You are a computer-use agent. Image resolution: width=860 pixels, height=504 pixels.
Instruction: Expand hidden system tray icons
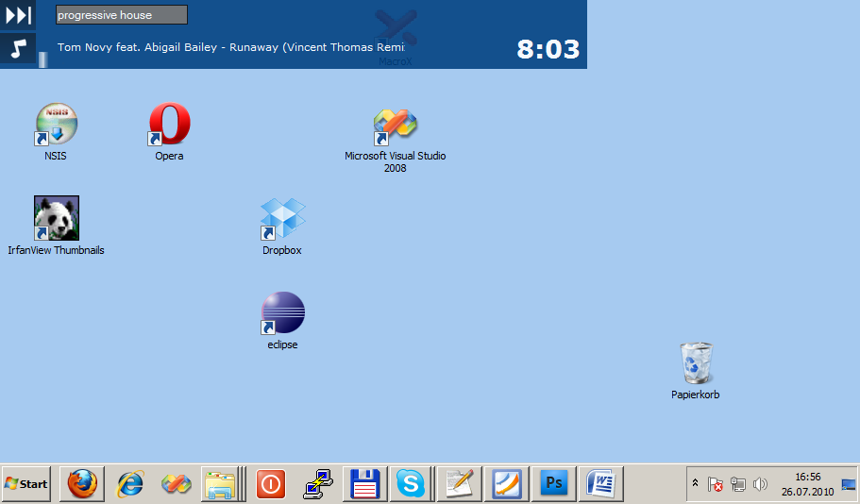[695, 483]
